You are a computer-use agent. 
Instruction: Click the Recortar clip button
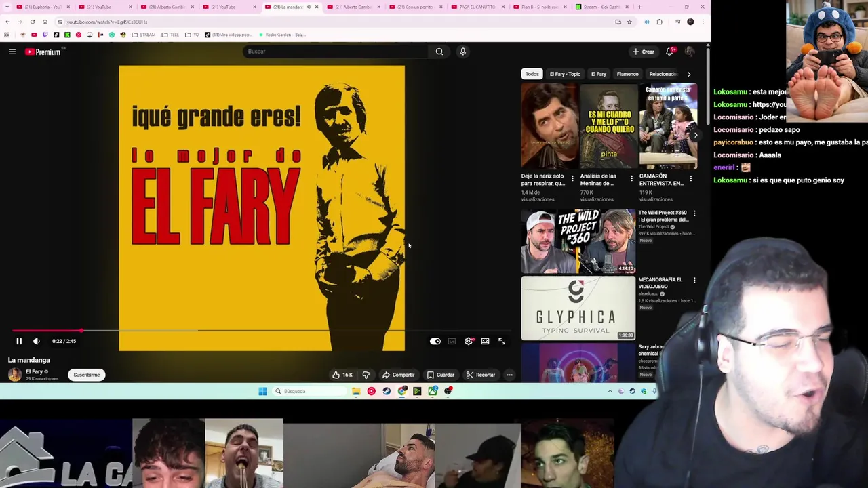pos(481,375)
